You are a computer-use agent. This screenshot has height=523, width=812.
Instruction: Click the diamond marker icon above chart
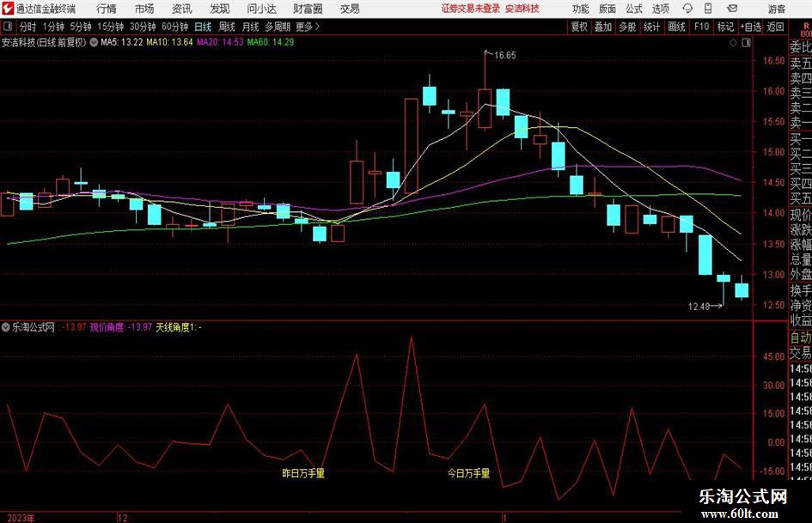pos(733,43)
